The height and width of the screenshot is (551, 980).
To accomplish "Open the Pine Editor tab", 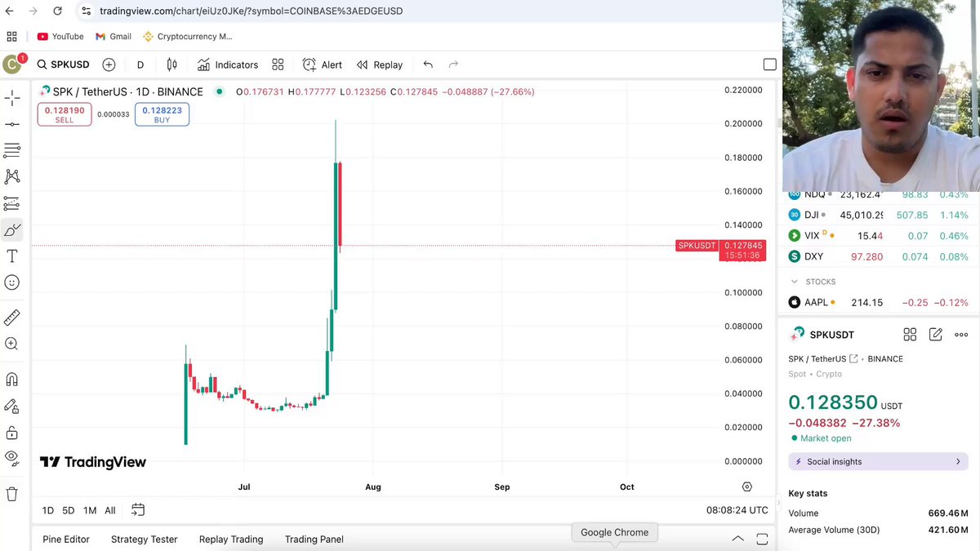I will click(x=66, y=539).
